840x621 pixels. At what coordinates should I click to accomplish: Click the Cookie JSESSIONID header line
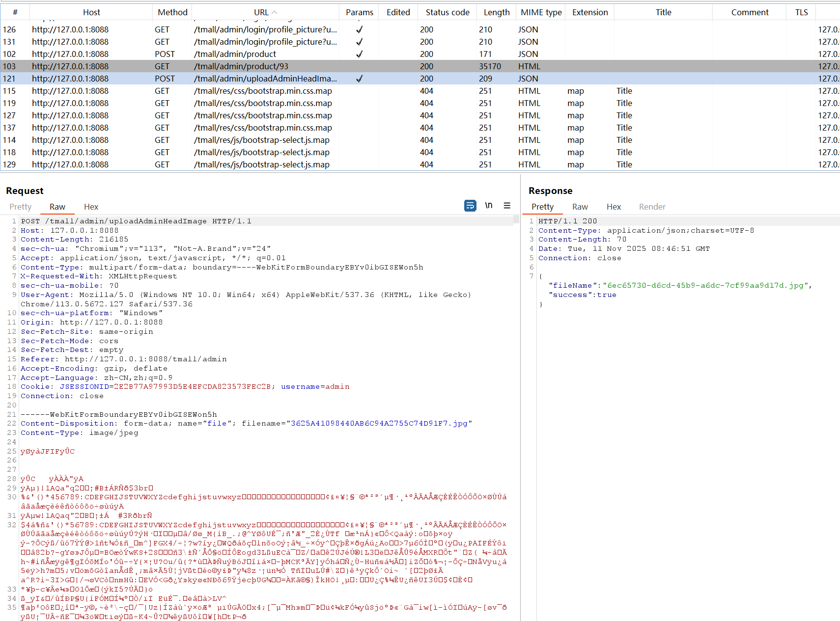[x=185, y=386]
